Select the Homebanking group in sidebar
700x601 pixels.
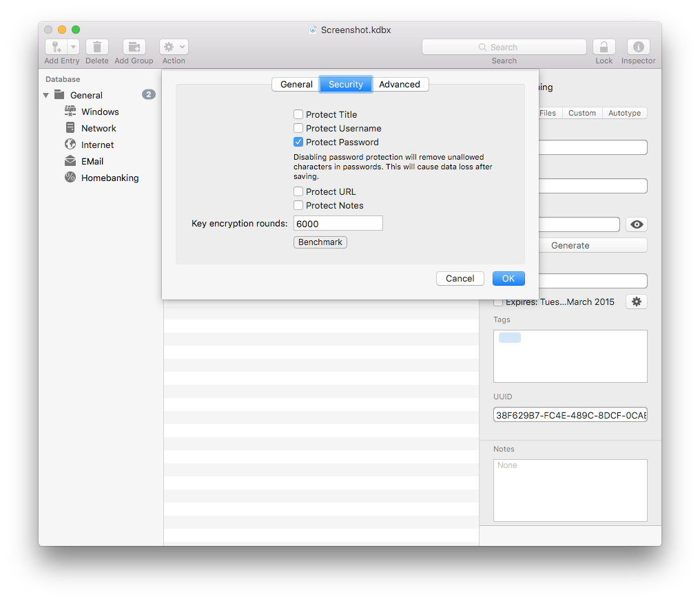point(110,178)
